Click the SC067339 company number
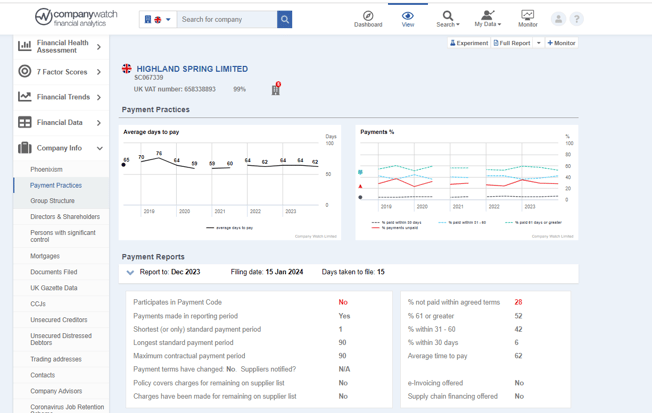652x413 pixels. click(x=148, y=78)
